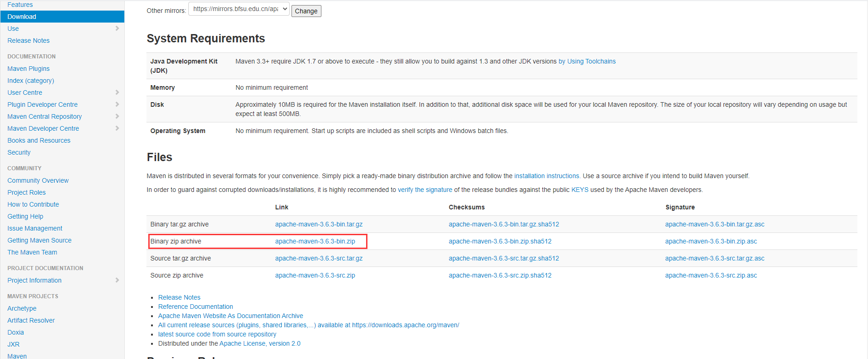Open the Use sidebar item

[13, 29]
